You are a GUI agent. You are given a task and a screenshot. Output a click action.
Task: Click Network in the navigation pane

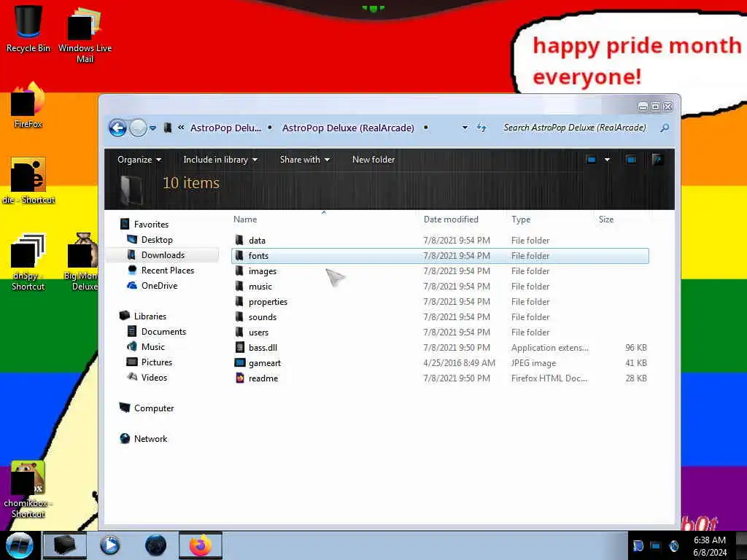click(x=150, y=438)
